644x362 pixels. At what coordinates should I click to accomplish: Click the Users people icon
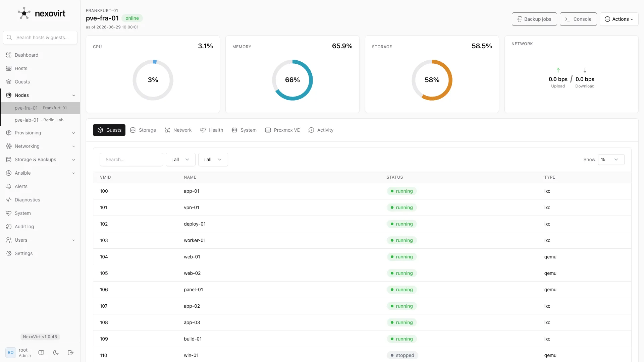point(9,240)
